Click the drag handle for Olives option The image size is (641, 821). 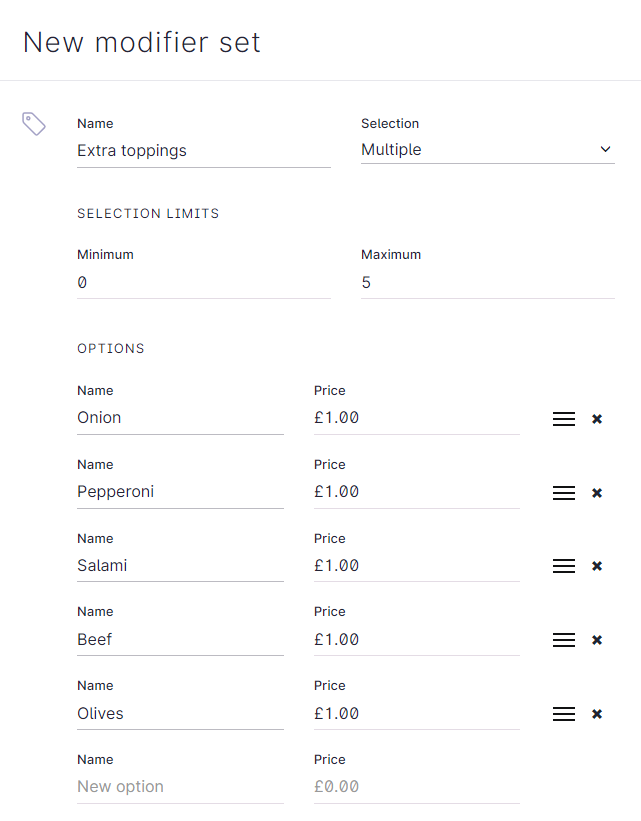point(564,714)
